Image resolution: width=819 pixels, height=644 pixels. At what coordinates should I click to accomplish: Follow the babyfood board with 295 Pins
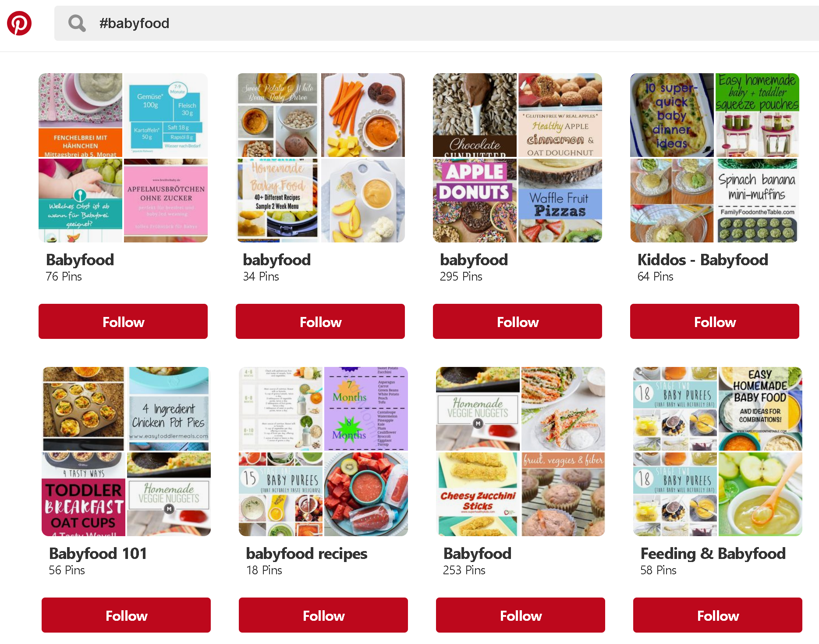518,321
